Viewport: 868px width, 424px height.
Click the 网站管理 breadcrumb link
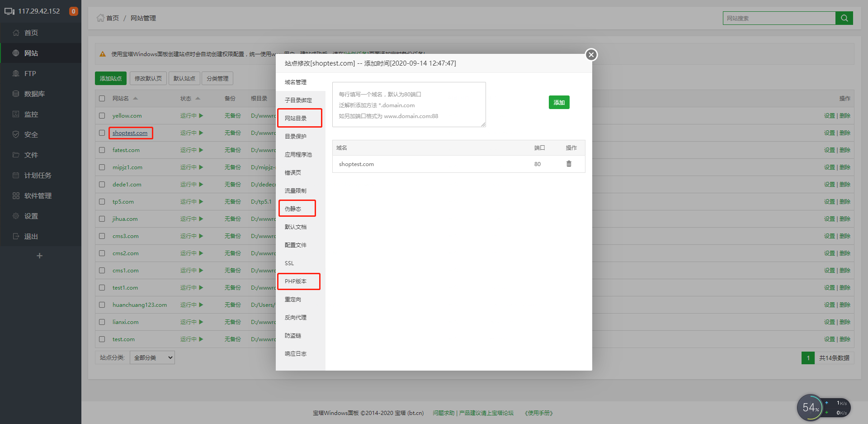point(143,18)
